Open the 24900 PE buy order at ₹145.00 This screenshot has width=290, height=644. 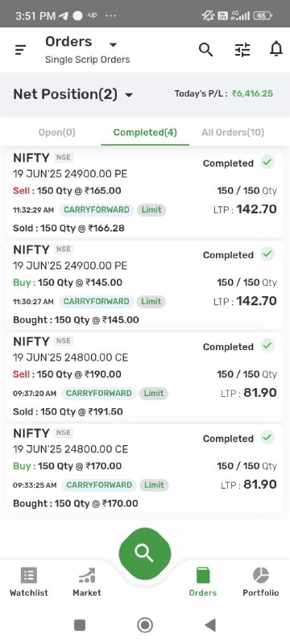[144, 285]
